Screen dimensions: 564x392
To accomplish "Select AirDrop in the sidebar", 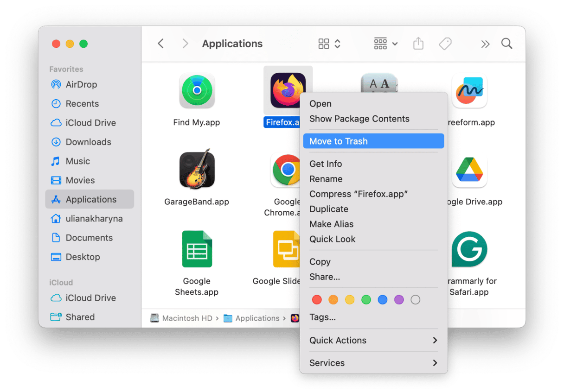I will [90, 84].
